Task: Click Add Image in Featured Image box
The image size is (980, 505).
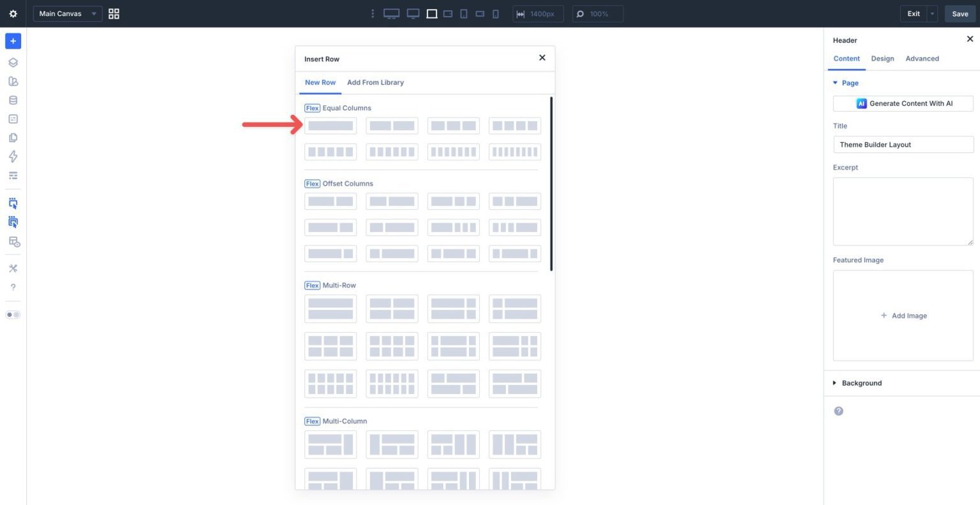Action: tap(903, 316)
